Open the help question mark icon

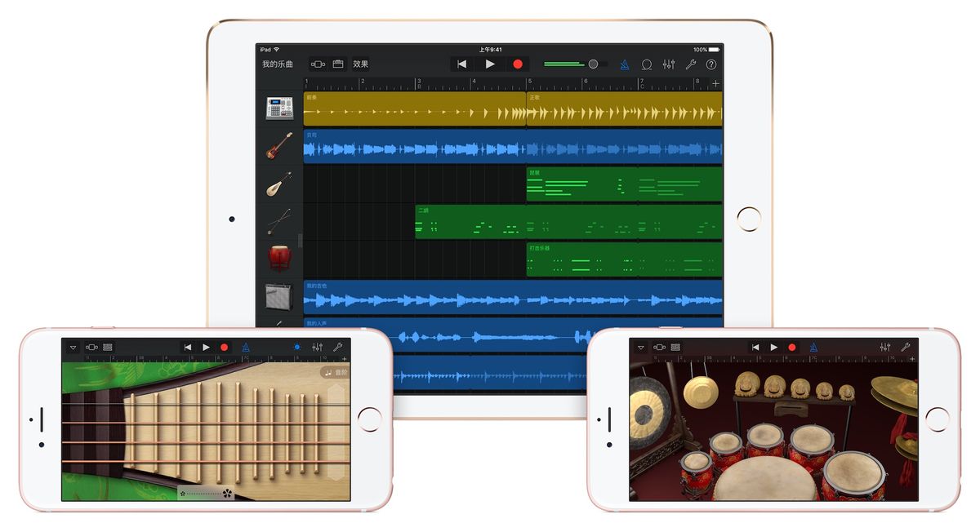click(711, 64)
